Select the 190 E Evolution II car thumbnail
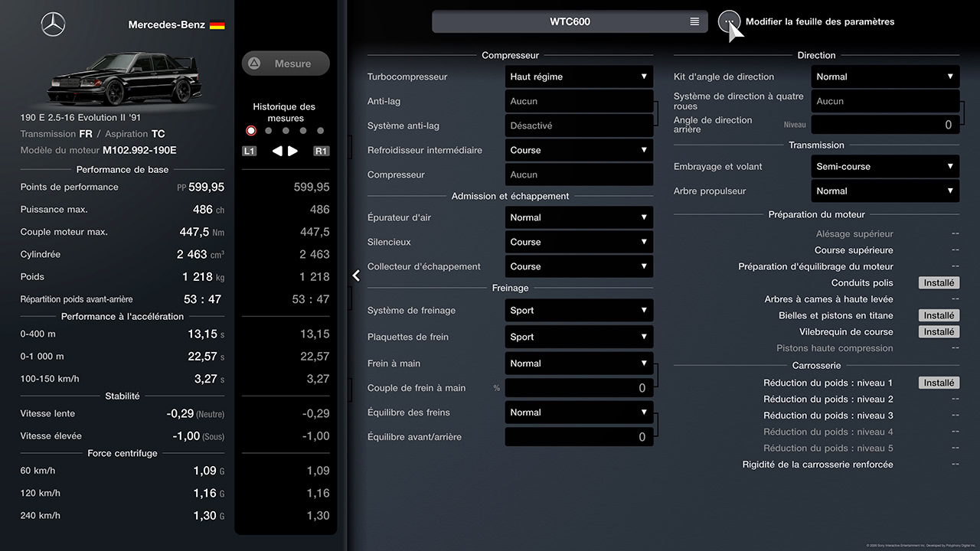980x551 pixels. coord(122,80)
